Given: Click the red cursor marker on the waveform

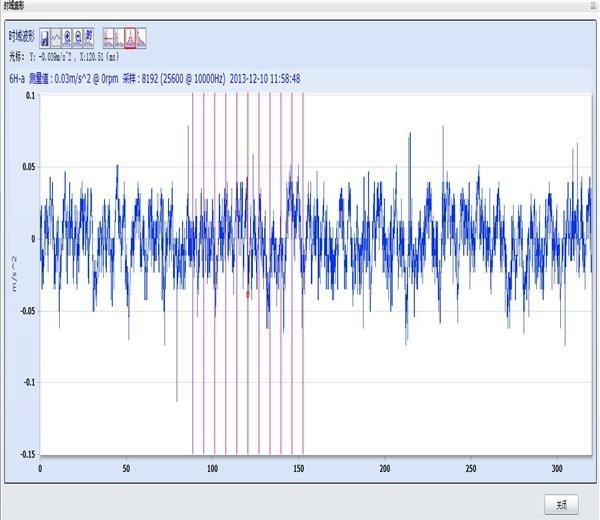Looking at the screenshot, I should pos(248,294).
